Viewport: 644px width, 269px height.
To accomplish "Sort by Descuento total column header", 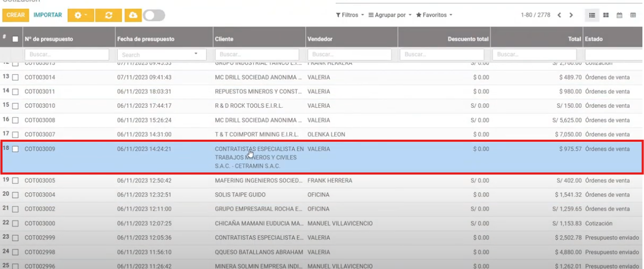I will 468,39.
